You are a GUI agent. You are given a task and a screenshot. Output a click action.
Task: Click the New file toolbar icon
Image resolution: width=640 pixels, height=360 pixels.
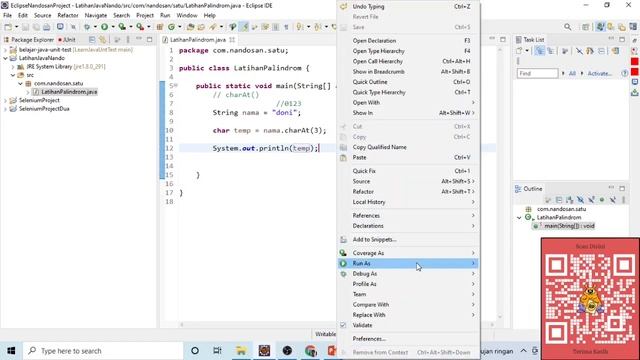click(x=8, y=27)
